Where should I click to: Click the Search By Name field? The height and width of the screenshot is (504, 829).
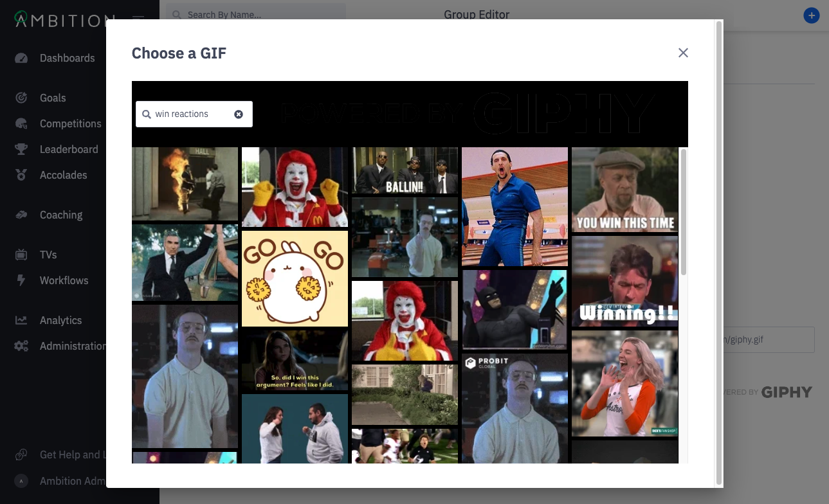pos(255,14)
